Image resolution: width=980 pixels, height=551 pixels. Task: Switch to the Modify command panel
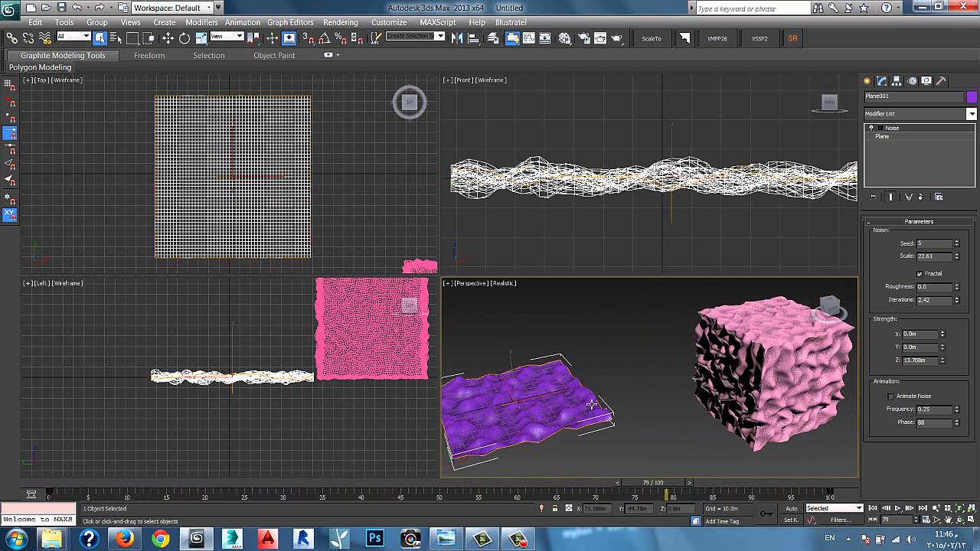coord(882,80)
